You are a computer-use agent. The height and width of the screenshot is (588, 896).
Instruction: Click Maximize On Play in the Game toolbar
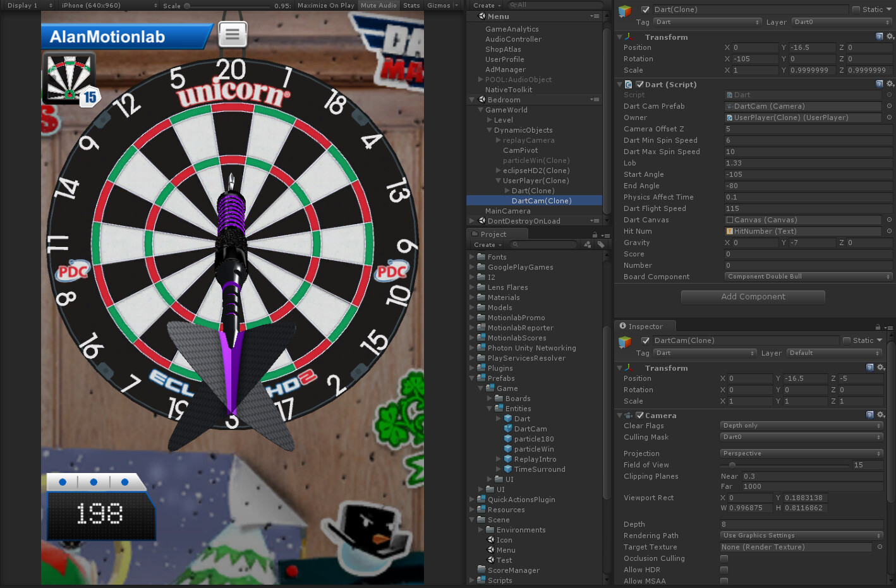[325, 5]
